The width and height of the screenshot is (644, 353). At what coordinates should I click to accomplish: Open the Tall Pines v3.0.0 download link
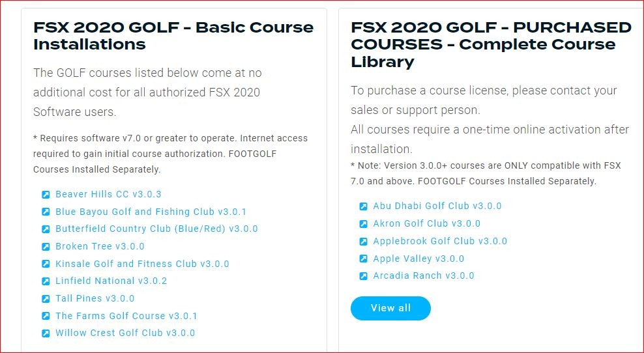[x=95, y=298]
